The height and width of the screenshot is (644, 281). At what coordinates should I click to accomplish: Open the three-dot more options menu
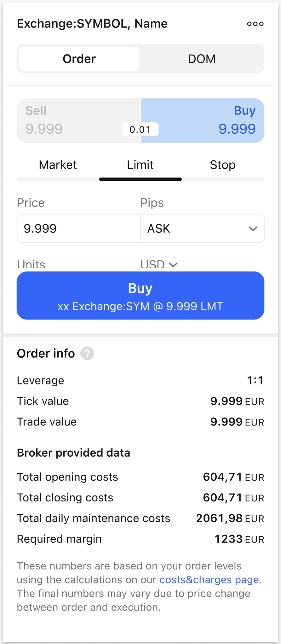(x=255, y=24)
